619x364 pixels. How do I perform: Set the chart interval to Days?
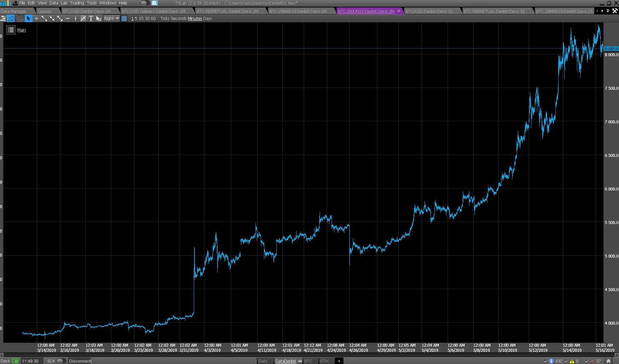coord(207,19)
